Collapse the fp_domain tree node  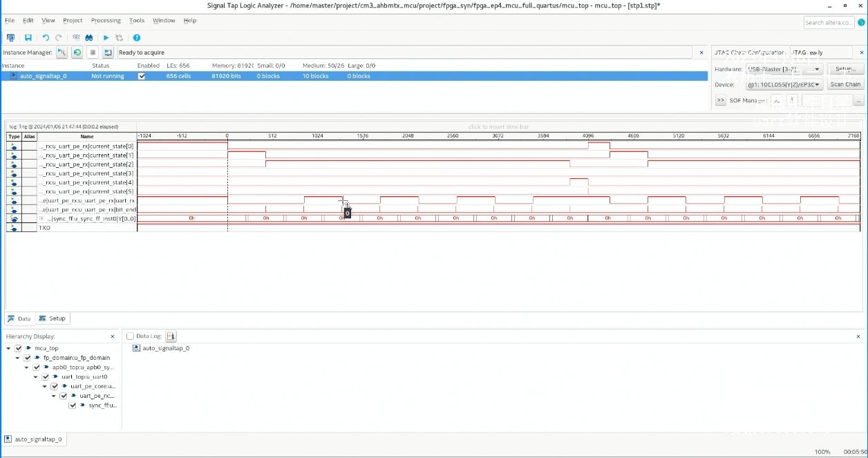coord(17,358)
